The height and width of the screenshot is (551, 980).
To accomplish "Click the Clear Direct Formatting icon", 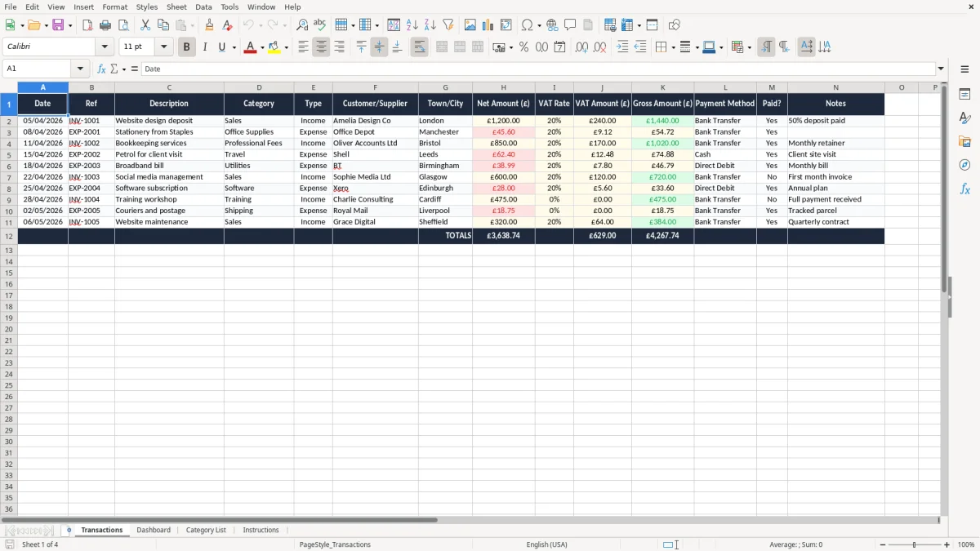I will 228,25.
